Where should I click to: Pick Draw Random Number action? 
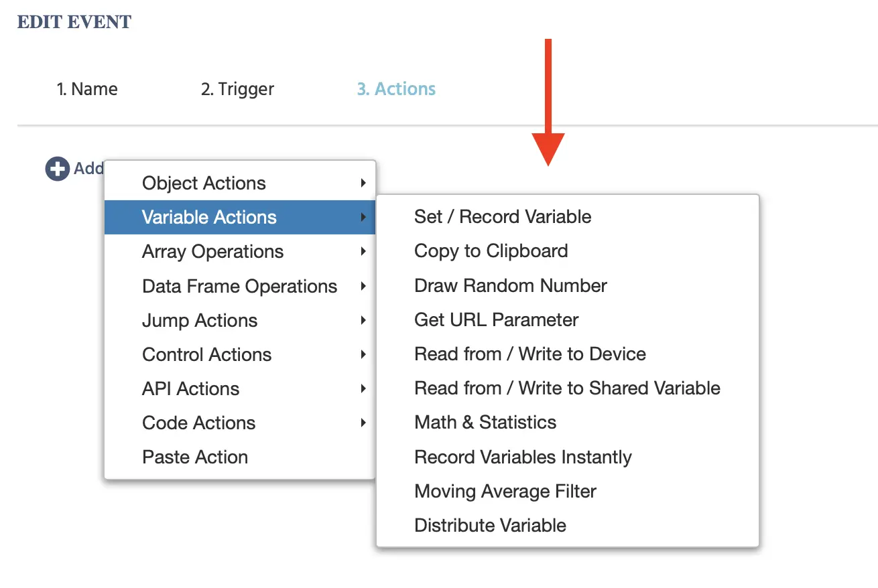[x=511, y=286]
